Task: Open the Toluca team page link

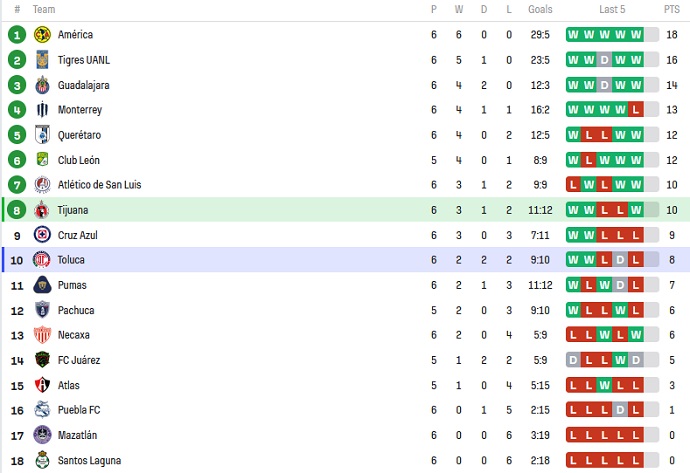Action: pos(71,260)
